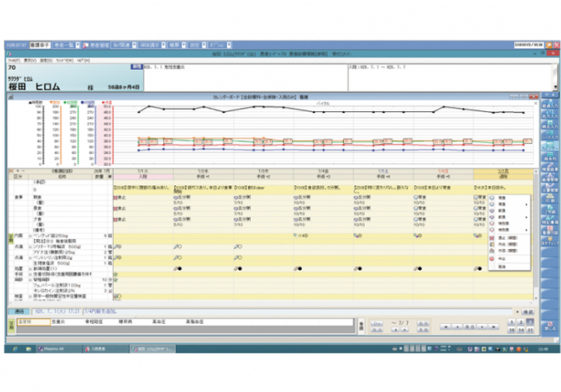This screenshot has width=561, height=392.
Task: Open the 時系列 view from sidebar
Action: [550, 156]
